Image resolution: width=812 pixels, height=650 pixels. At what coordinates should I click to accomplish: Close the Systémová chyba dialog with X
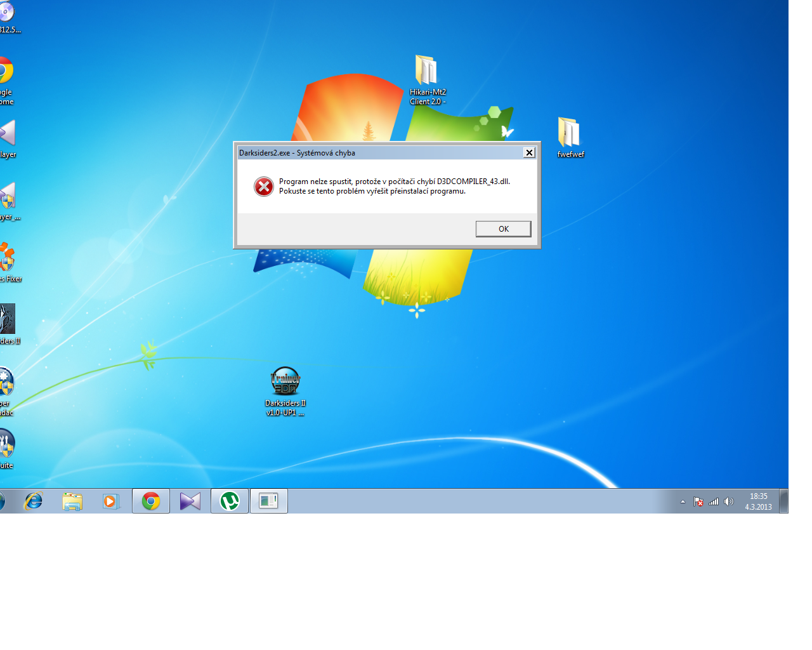[x=529, y=152]
